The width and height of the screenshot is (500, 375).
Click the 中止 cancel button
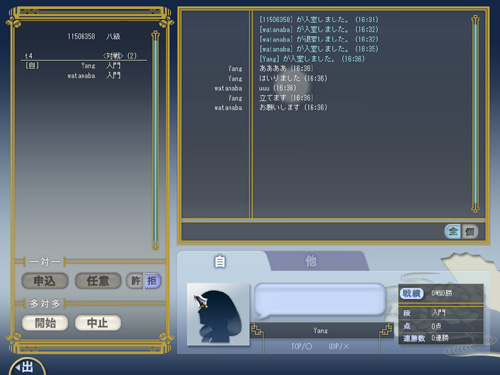click(x=98, y=323)
